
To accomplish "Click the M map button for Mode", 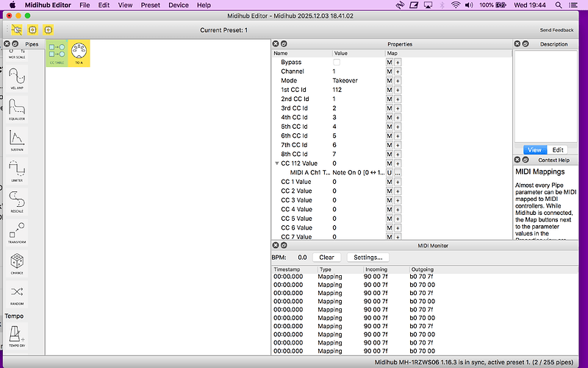I will 390,81.
